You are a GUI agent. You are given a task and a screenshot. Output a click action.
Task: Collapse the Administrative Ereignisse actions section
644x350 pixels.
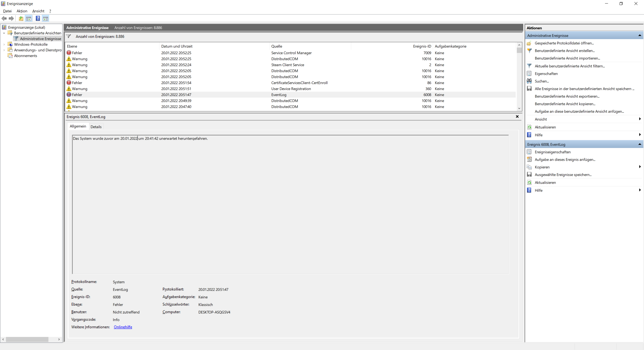coord(639,36)
